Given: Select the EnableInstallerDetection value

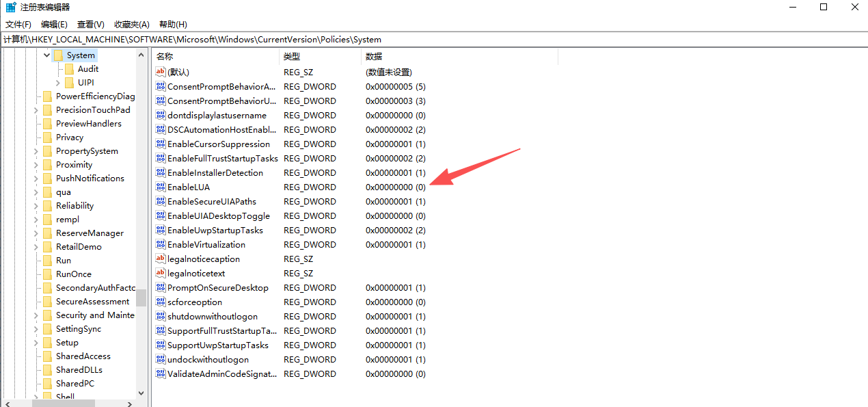Looking at the screenshot, I should (x=215, y=172).
